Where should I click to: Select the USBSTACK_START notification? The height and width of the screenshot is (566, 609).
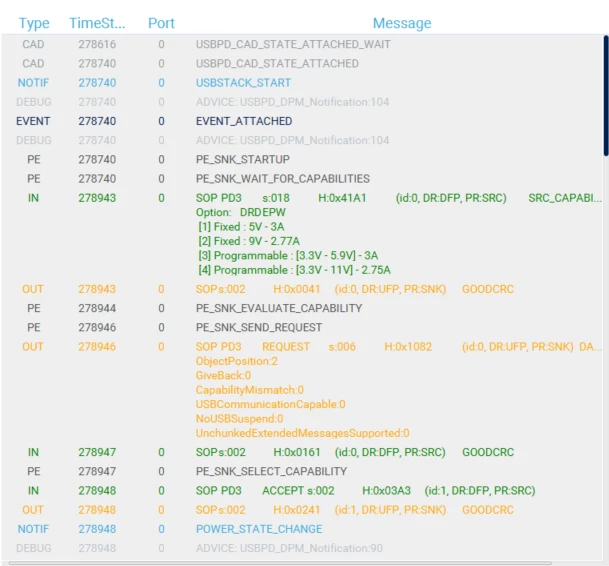click(244, 83)
